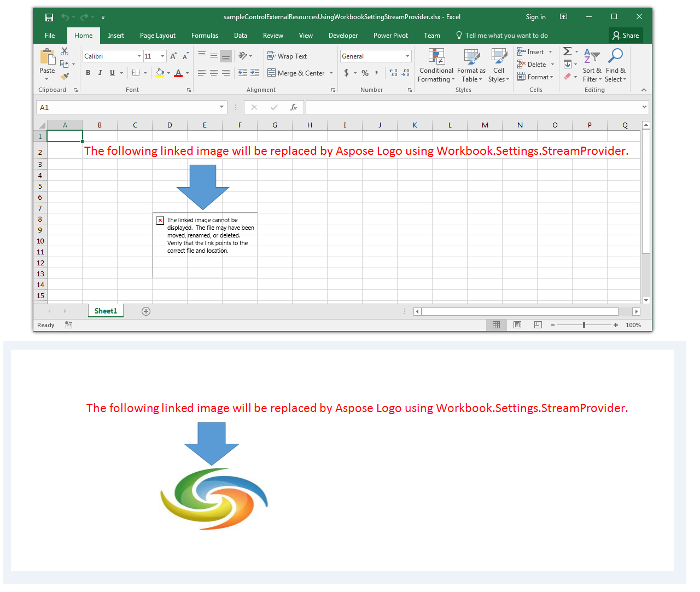The height and width of the screenshot is (592, 700).
Task: Apply Percent Style icon
Action: point(365,73)
